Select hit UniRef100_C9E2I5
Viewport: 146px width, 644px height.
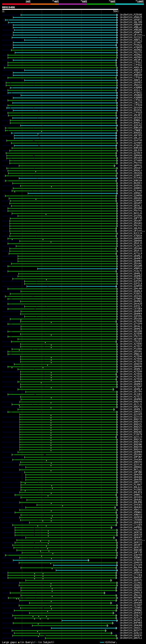coord(131,103)
